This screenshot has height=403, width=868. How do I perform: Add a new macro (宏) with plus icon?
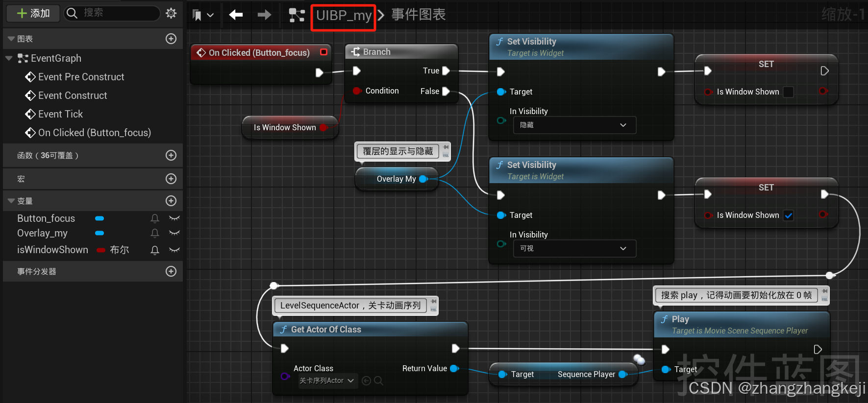pos(171,179)
